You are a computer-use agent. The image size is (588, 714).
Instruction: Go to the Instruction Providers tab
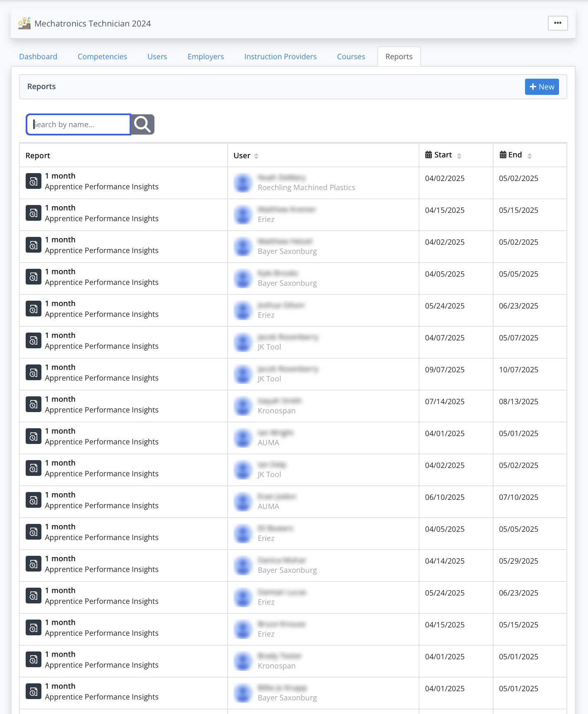(280, 57)
